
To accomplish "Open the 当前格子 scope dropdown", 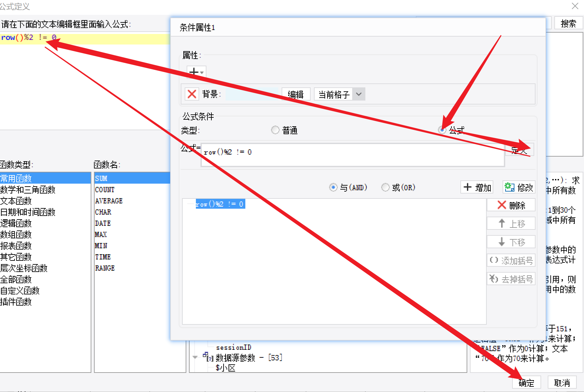I will [x=340, y=94].
